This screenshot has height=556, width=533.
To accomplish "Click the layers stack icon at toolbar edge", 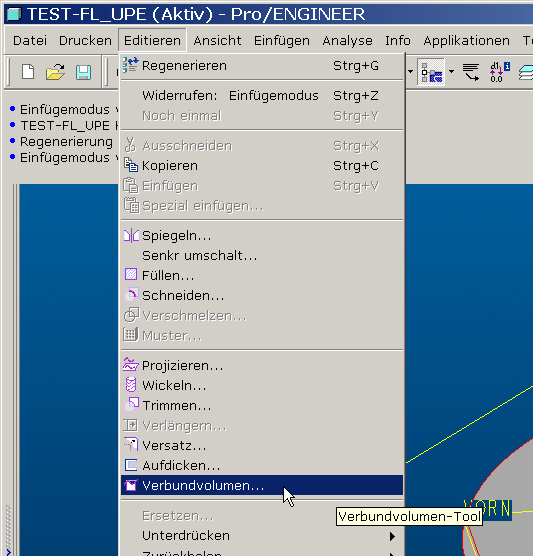I will pyautogui.click(x=526, y=73).
